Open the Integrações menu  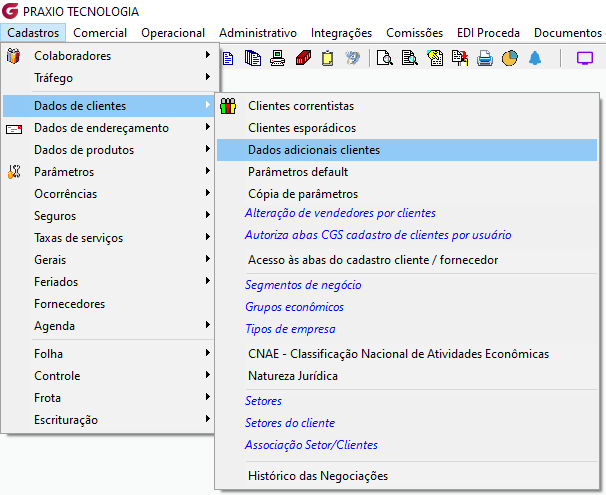(x=341, y=33)
